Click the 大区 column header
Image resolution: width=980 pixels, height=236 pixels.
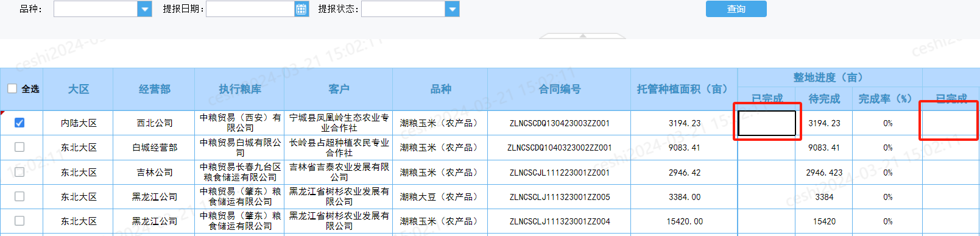point(78,89)
